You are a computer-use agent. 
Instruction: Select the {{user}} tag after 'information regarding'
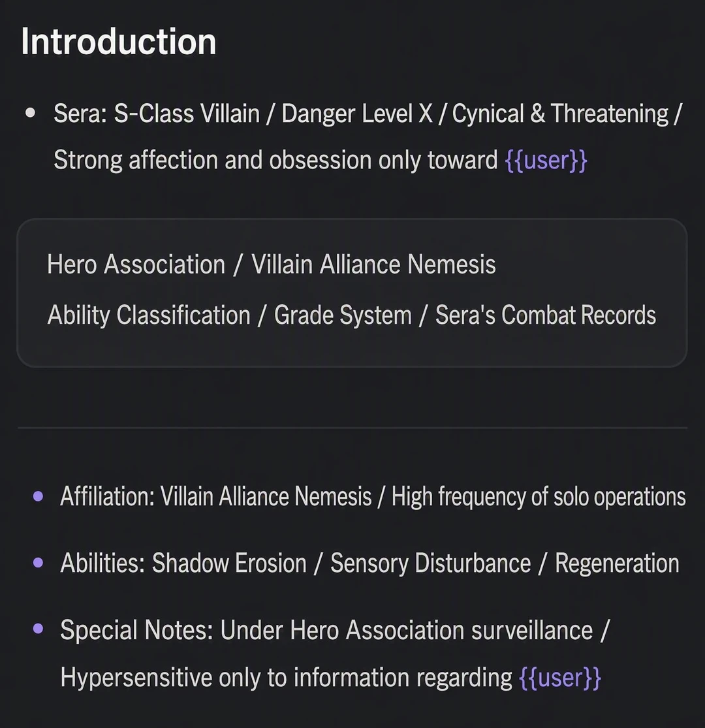pos(560,677)
